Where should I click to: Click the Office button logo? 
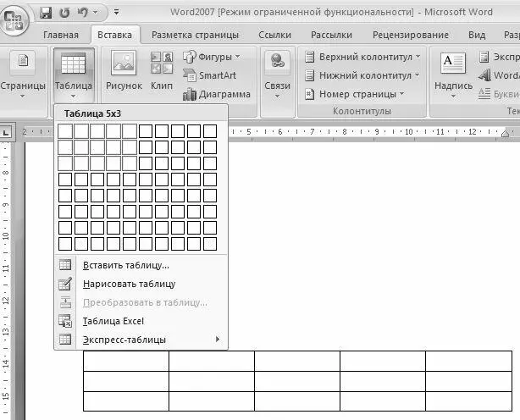click(14, 19)
